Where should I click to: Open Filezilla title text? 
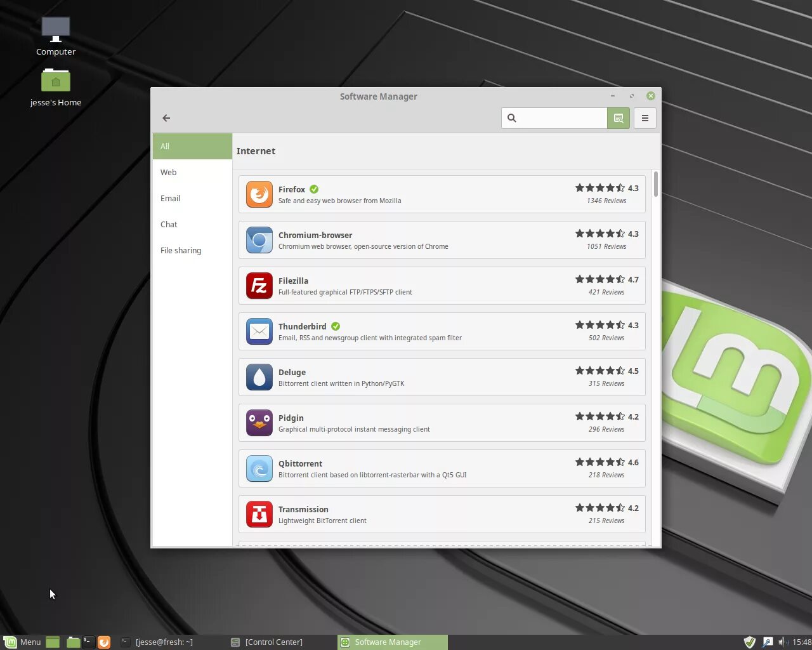pos(293,281)
